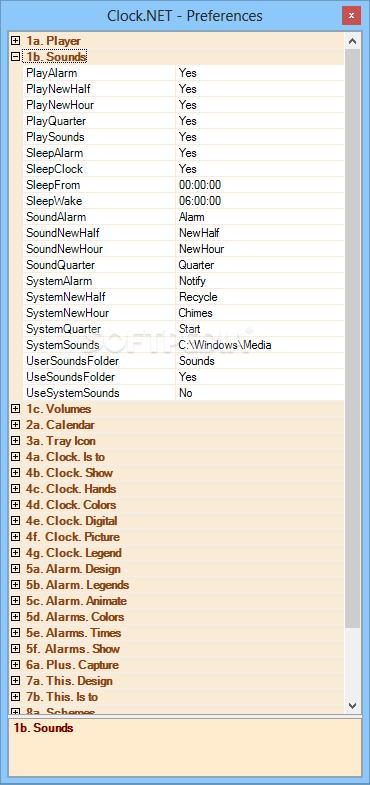Select the 2a. Calendar category label
The height and width of the screenshot is (785, 370).
point(60,425)
